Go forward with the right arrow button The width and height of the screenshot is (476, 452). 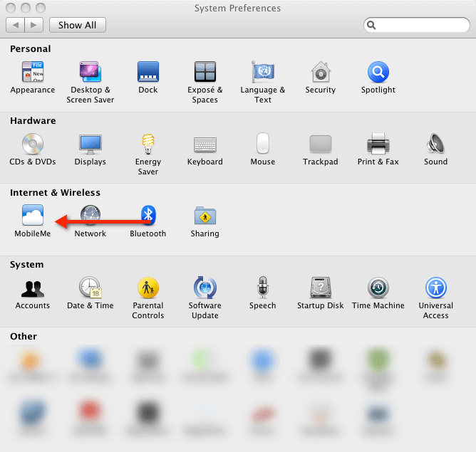pyautogui.click(x=33, y=25)
